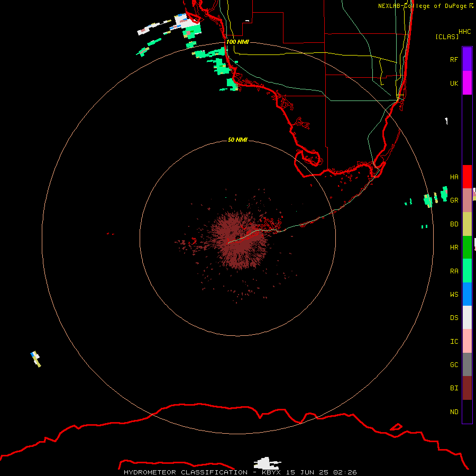Click the RF legend label
476x476 pixels.
pos(454,60)
